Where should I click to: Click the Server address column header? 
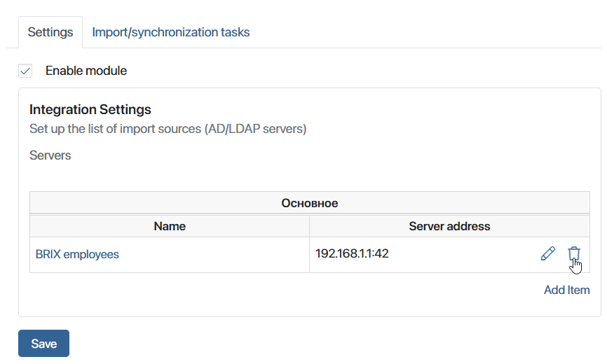click(x=449, y=226)
